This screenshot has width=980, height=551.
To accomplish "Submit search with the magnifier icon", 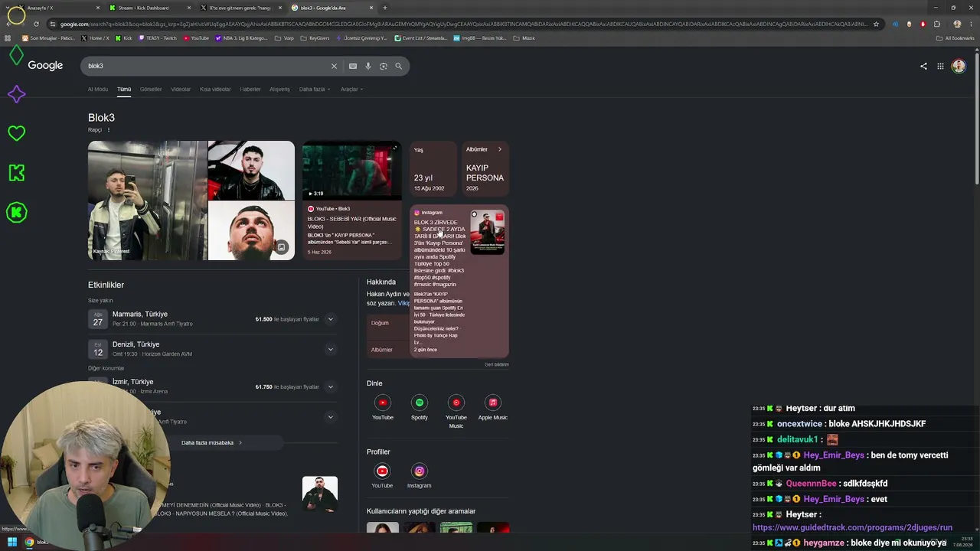I will 398,66.
